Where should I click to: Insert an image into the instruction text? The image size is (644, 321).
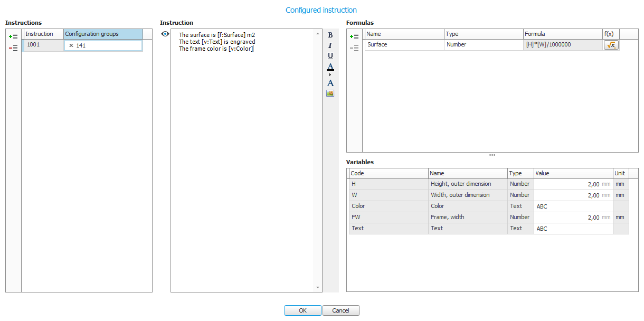click(329, 93)
